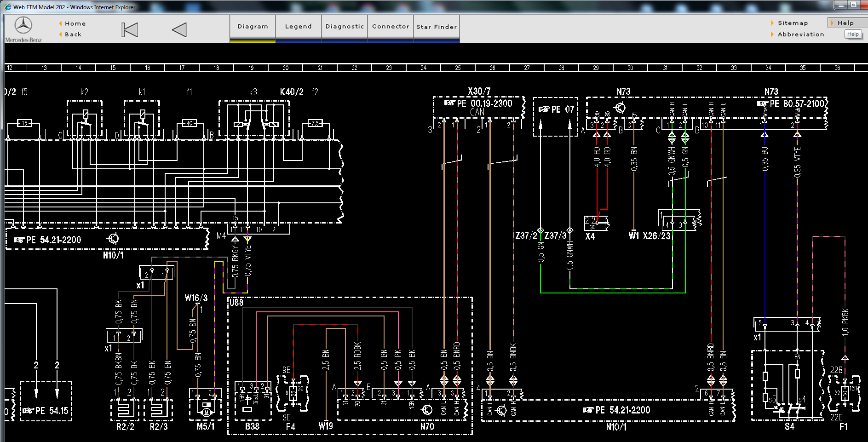Open the Legend tab
Viewport: 868px width, 442px height.
(299, 27)
